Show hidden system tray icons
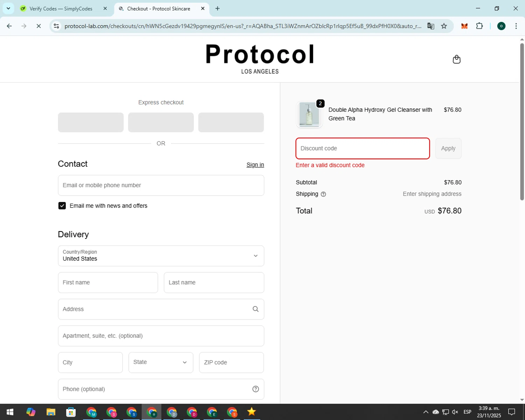The height and width of the screenshot is (420, 525). [x=426, y=412]
